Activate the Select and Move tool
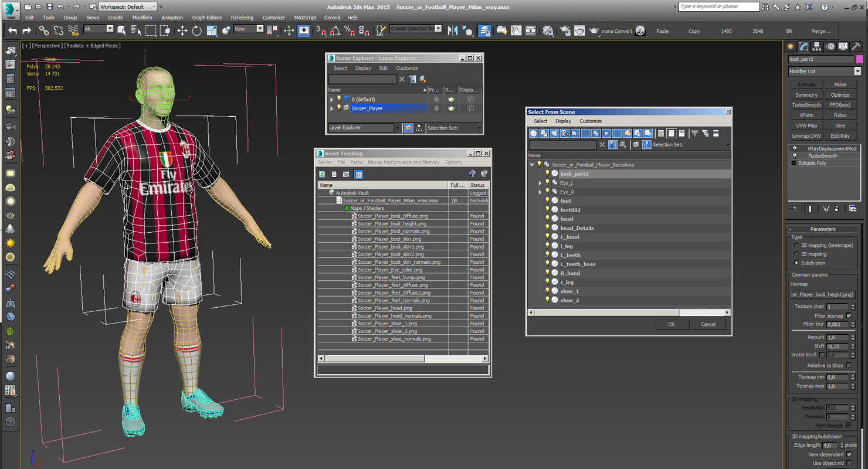 coord(182,30)
